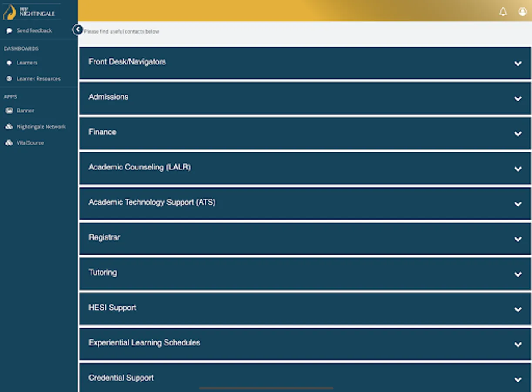
Task: Click the Nightingale Network icon
Action: click(x=9, y=127)
